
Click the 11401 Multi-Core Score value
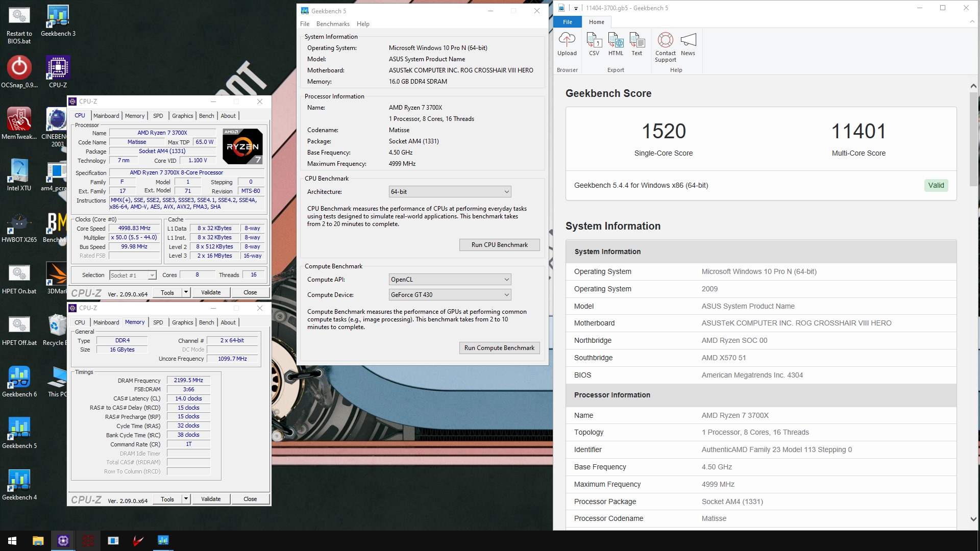click(859, 131)
